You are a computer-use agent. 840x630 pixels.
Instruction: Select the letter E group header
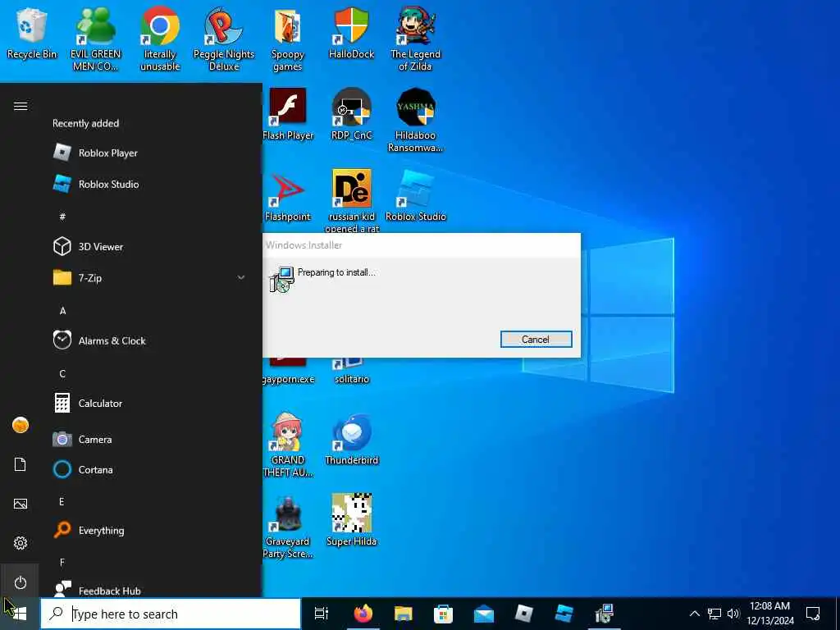click(62, 501)
